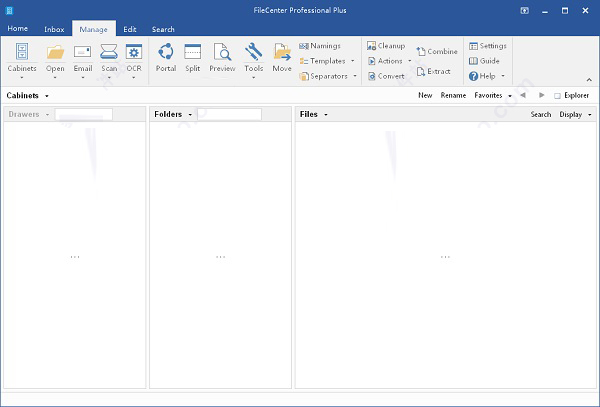Image resolution: width=600 pixels, height=407 pixels.
Task: Click the Combine files button
Action: pyautogui.click(x=437, y=51)
